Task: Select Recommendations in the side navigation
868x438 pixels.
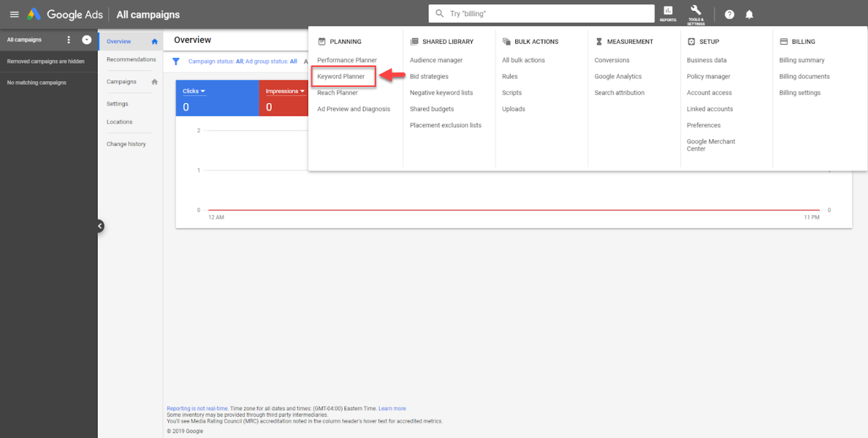Action: tap(131, 60)
